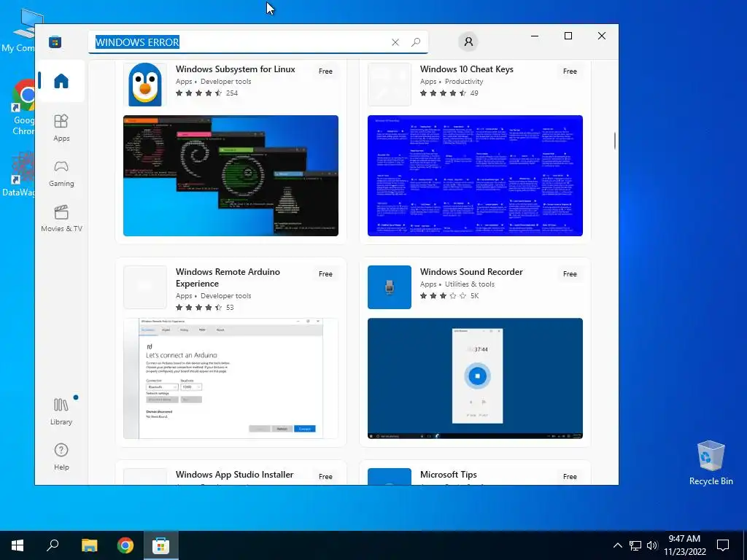Screen dimensions: 747x560
Task: Select Google Chrome desktop shortcut
Action: (23, 106)
